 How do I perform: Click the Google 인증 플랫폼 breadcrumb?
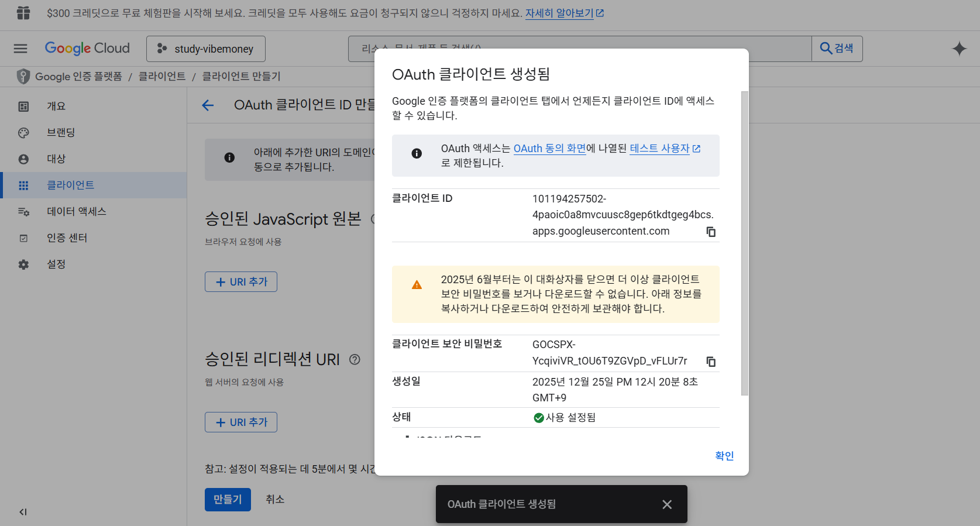78,77
